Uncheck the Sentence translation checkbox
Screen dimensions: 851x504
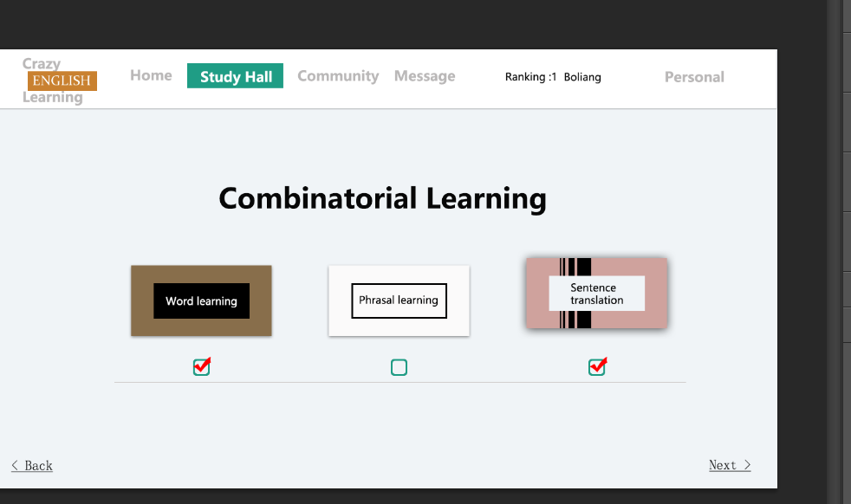[597, 367]
